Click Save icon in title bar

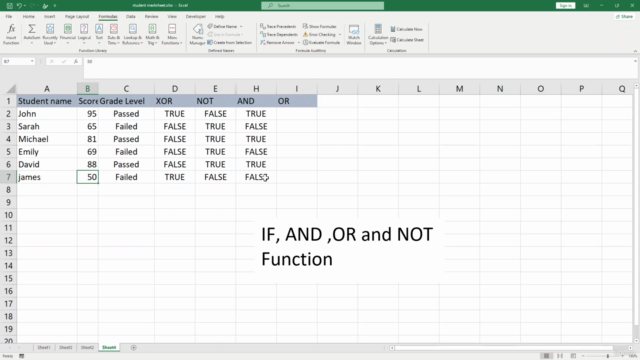[9, 6]
